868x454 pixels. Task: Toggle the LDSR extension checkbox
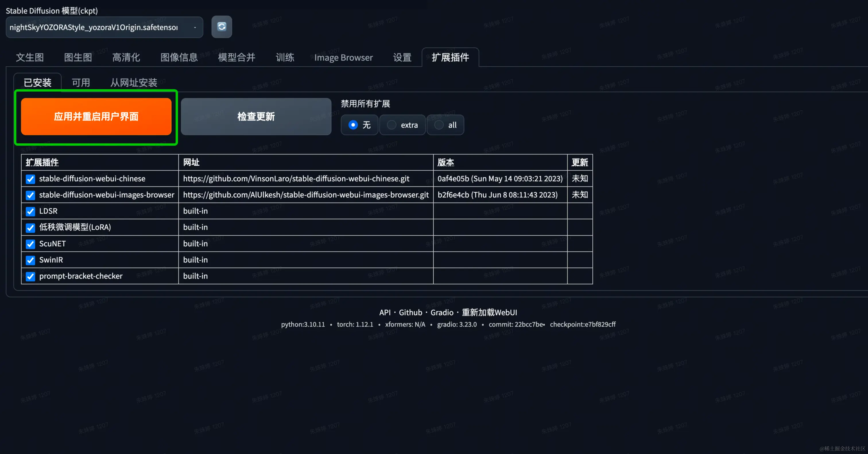tap(30, 211)
